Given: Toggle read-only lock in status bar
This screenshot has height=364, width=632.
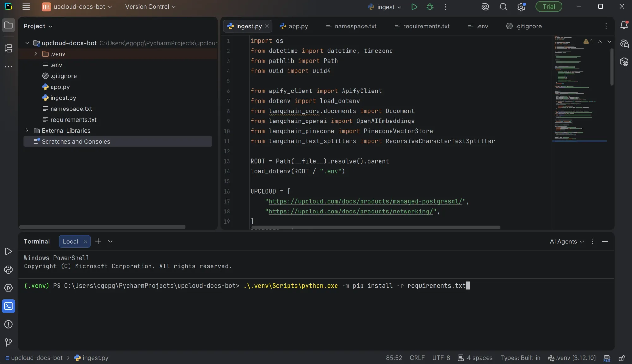Looking at the screenshot, I should (x=622, y=358).
